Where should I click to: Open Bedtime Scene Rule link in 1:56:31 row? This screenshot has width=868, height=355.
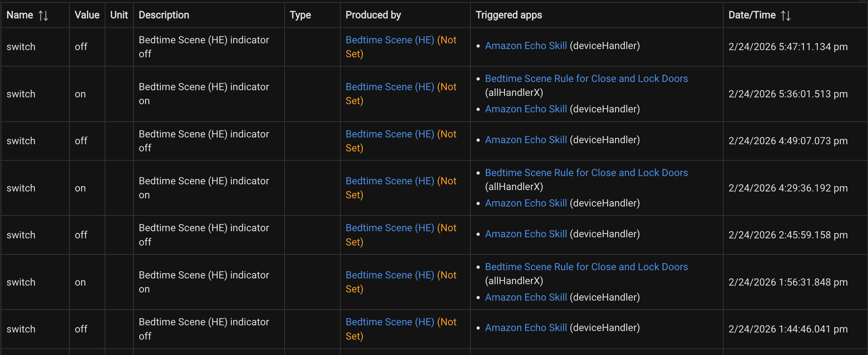(x=586, y=267)
